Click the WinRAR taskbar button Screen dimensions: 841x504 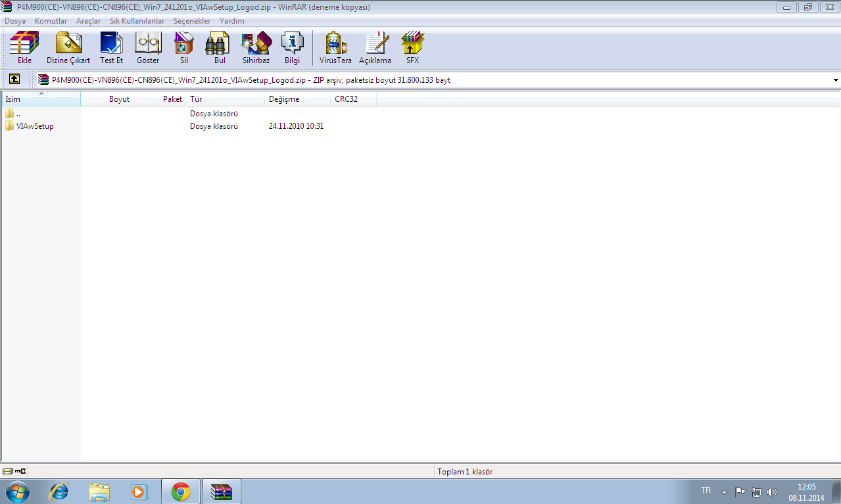(x=222, y=492)
